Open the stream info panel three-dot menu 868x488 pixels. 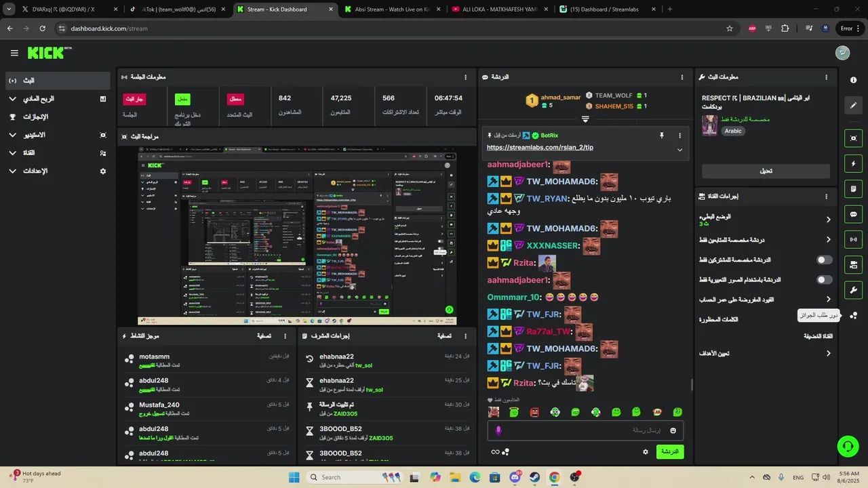[826, 77]
